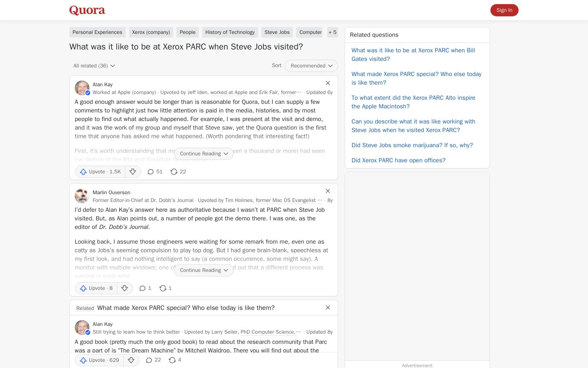Upvote the answer with 629 upvotes
Viewport: 588px width, 368px height.
pyautogui.click(x=100, y=360)
